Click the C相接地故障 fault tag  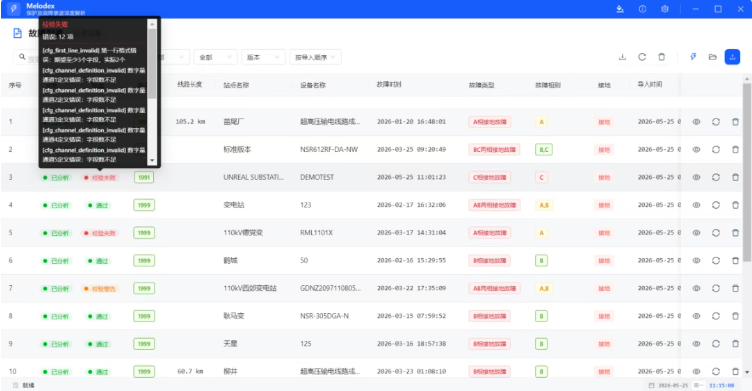490,178
